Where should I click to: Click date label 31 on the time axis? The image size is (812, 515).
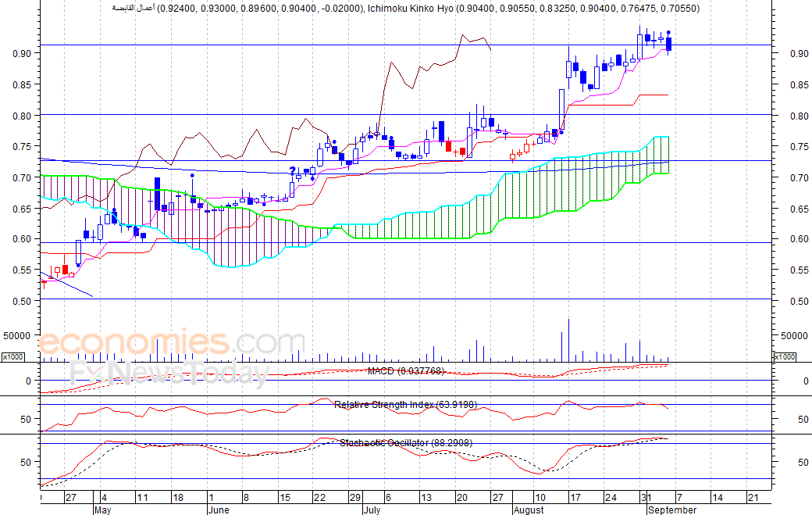[646, 498]
